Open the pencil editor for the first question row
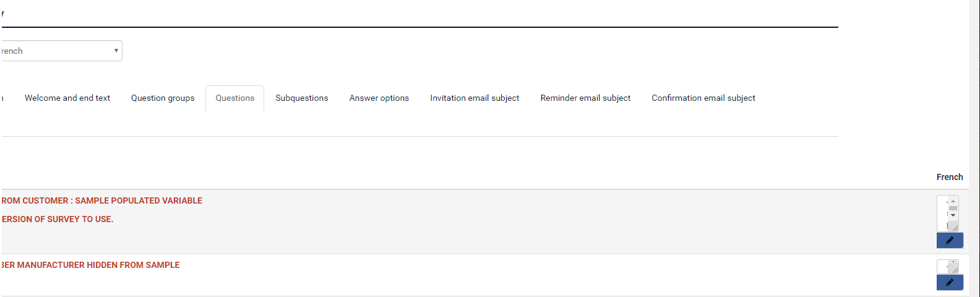The image size is (980, 297). point(950,240)
